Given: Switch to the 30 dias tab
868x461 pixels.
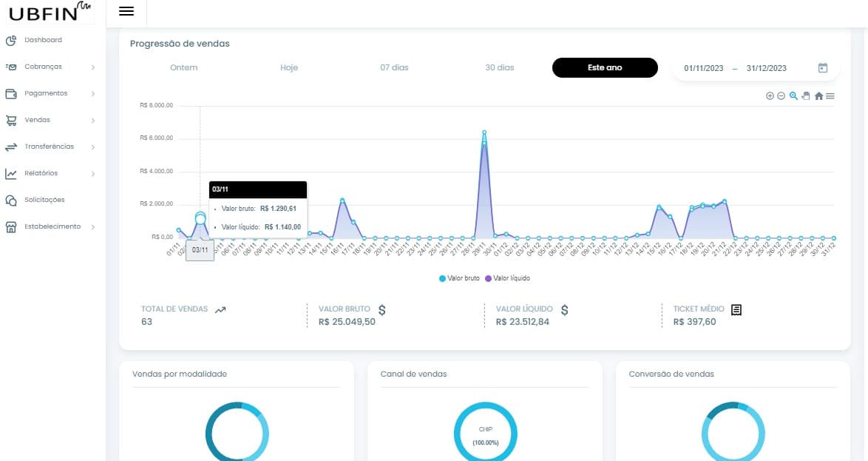Looking at the screenshot, I should coord(499,68).
